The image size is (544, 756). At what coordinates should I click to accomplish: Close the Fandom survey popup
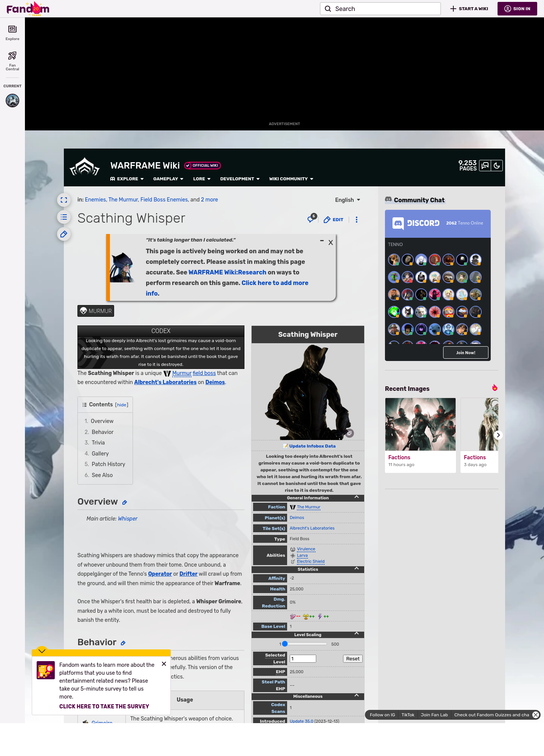pos(164,664)
